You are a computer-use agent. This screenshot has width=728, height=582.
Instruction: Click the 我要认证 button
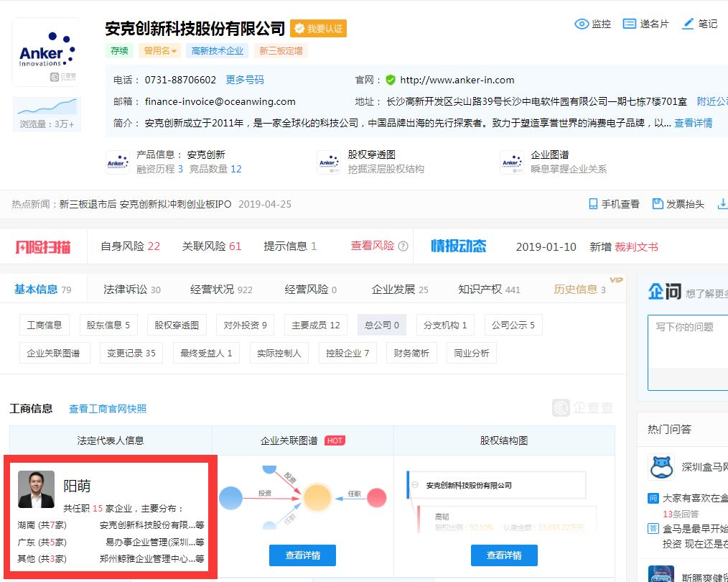click(x=318, y=29)
